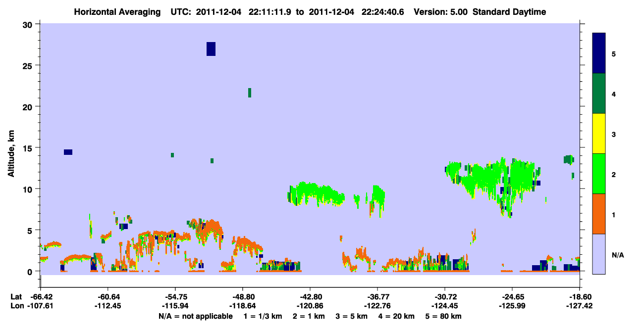
Task: Click the '3 = 5 km' legend note
Action: tap(352, 316)
